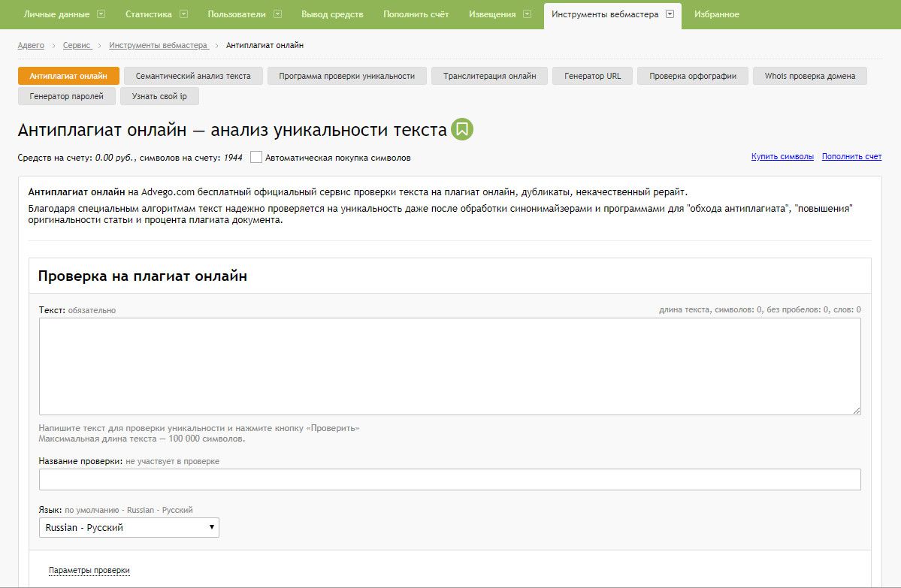Click the green bookmark icon beside the heading

point(462,129)
